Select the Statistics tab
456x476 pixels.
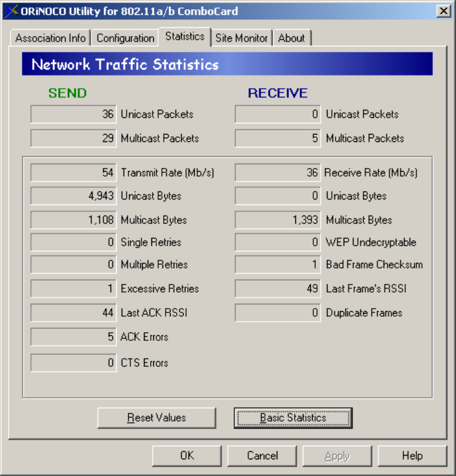(185, 36)
